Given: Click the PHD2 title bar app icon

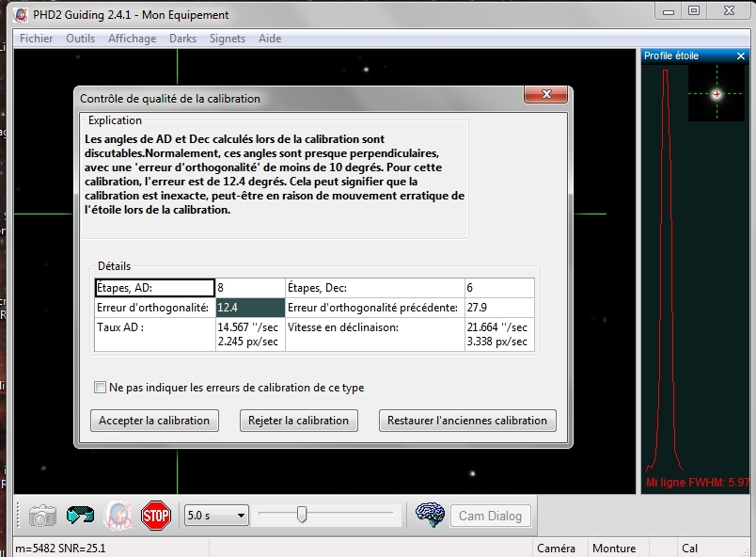Looking at the screenshot, I should pyautogui.click(x=22, y=15).
